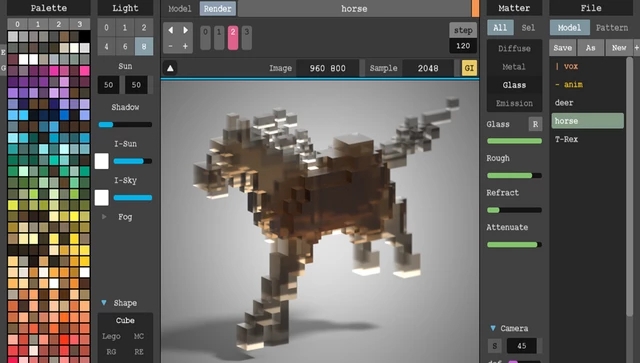
Task: Choose light preset 1
Action: coord(125,28)
